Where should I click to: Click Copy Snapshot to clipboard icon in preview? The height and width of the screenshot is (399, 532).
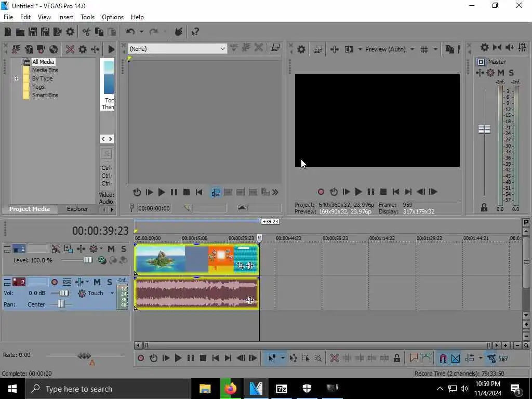(449, 49)
